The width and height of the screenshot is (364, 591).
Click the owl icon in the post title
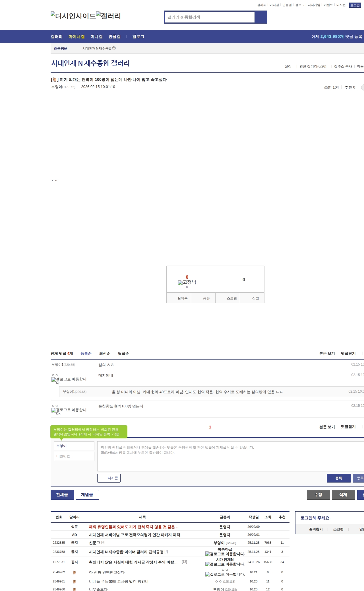coord(55,80)
